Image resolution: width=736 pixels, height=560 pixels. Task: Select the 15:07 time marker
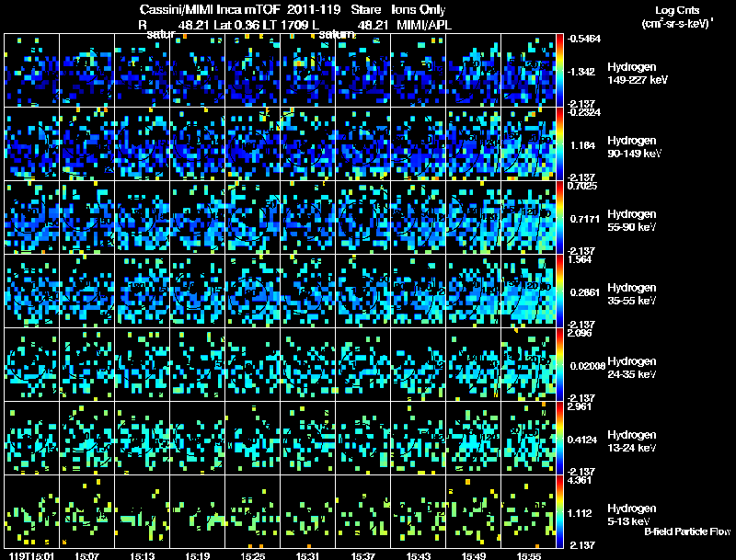[x=87, y=555]
